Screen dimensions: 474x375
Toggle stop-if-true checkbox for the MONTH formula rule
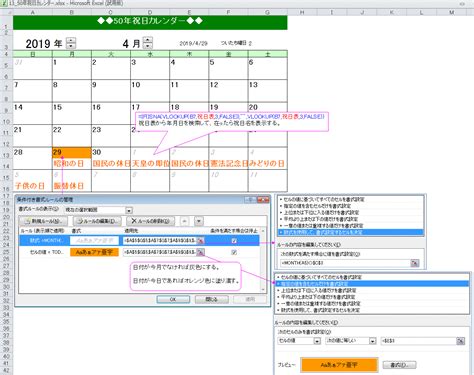click(x=234, y=240)
